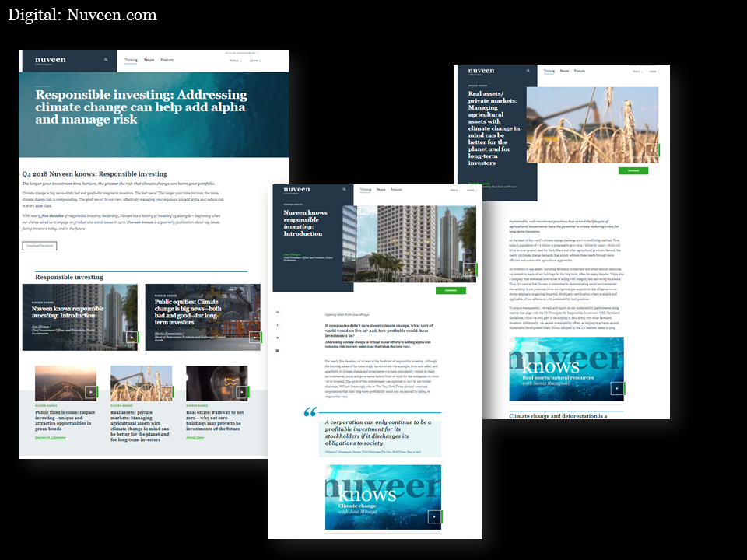Open the People tab on the left page
Viewport: 747px width, 560px height.
pos(149,60)
